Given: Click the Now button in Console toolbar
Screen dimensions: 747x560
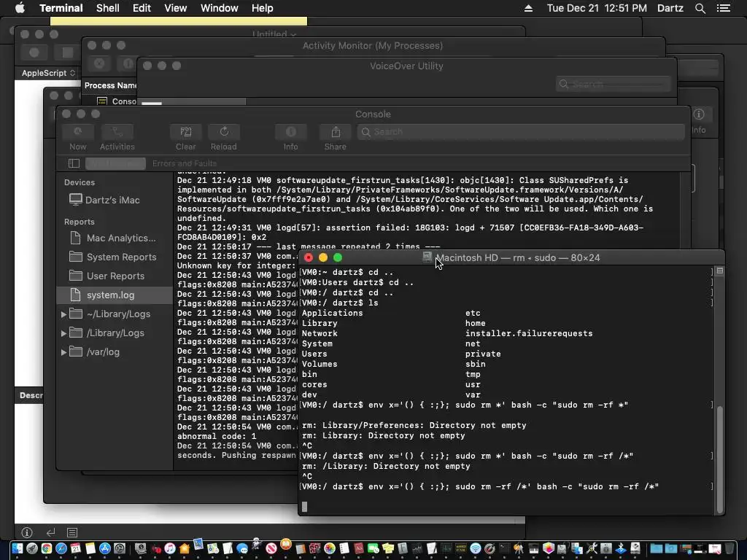Looking at the screenshot, I should [77, 132].
